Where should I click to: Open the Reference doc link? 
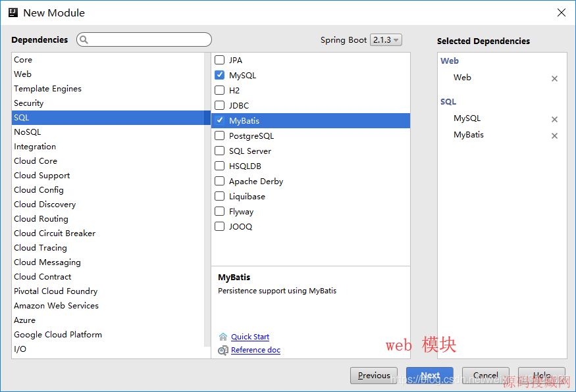pos(255,350)
